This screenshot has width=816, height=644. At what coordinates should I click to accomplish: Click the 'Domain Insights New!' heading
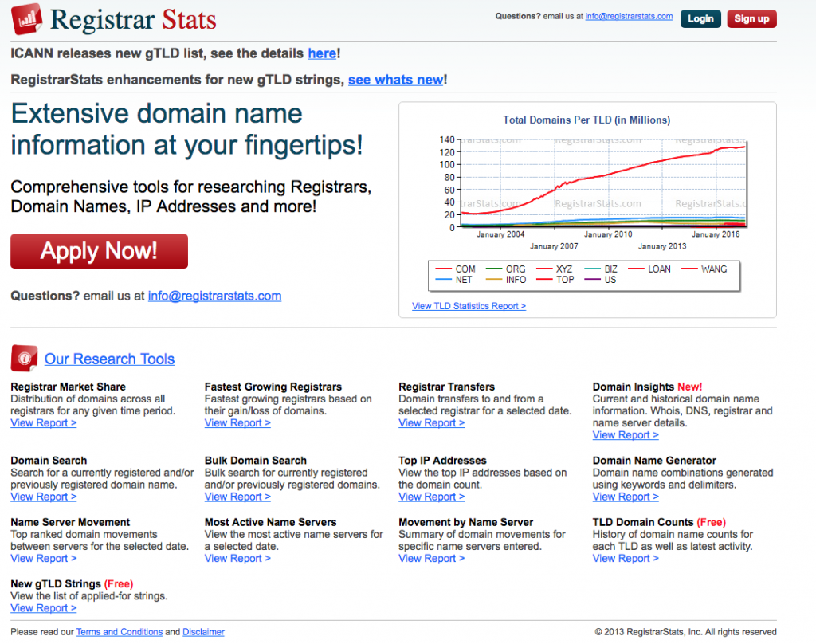pos(647,387)
